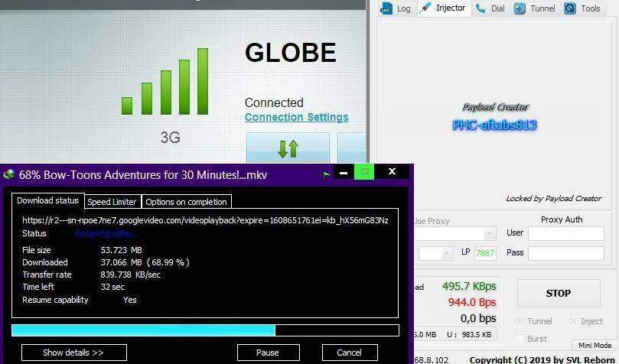Image resolution: width=619 pixels, height=364 pixels.
Task: Click the Transfer rate 839.738 KB/sec value
Action: pos(131,275)
